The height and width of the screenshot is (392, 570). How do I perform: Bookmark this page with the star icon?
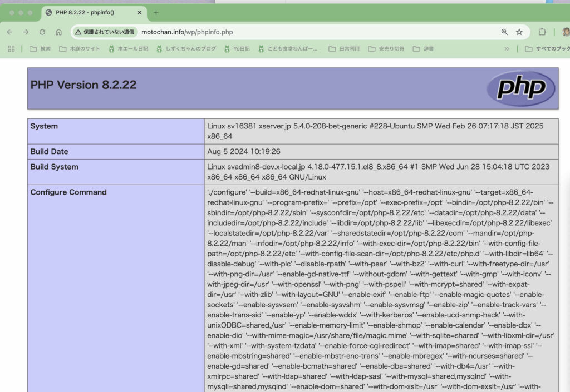point(519,32)
